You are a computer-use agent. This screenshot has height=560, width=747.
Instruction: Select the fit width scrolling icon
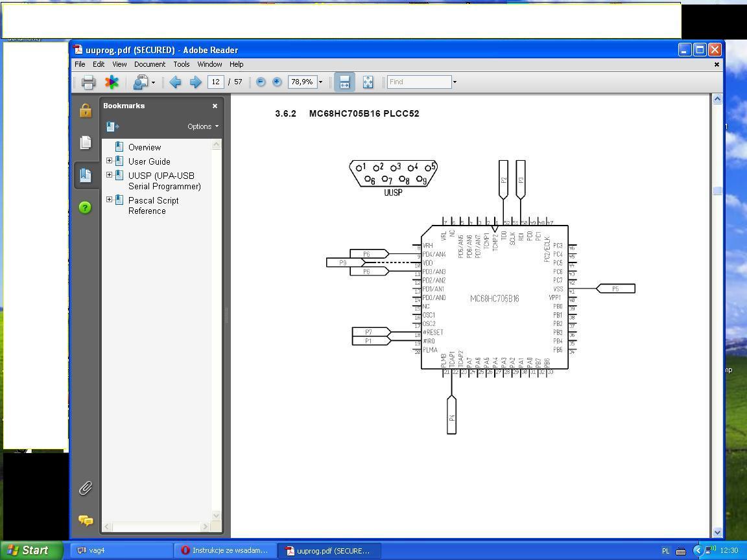point(344,82)
